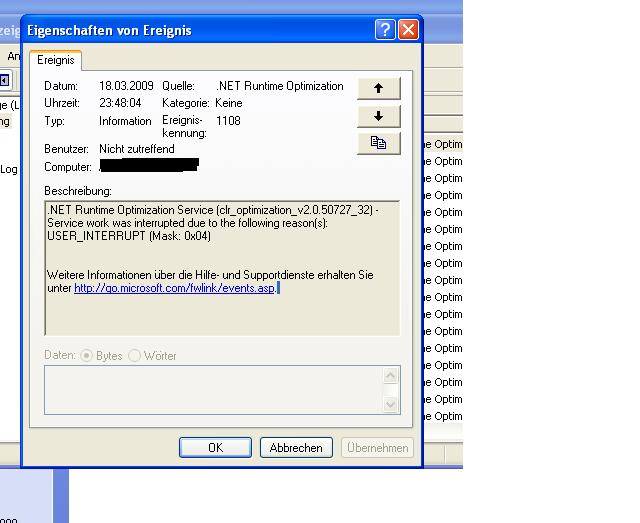The height and width of the screenshot is (523, 640).
Task: Click the time value 23:48:04
Action: 120,103
